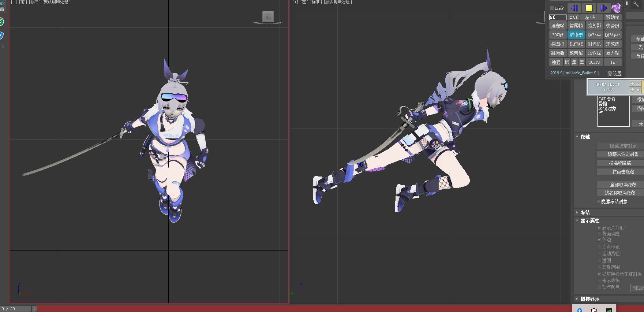Screen dimensions: 644x312
Task: Toggle 隐藏冻结对象 checkbox
Action: 599,201
